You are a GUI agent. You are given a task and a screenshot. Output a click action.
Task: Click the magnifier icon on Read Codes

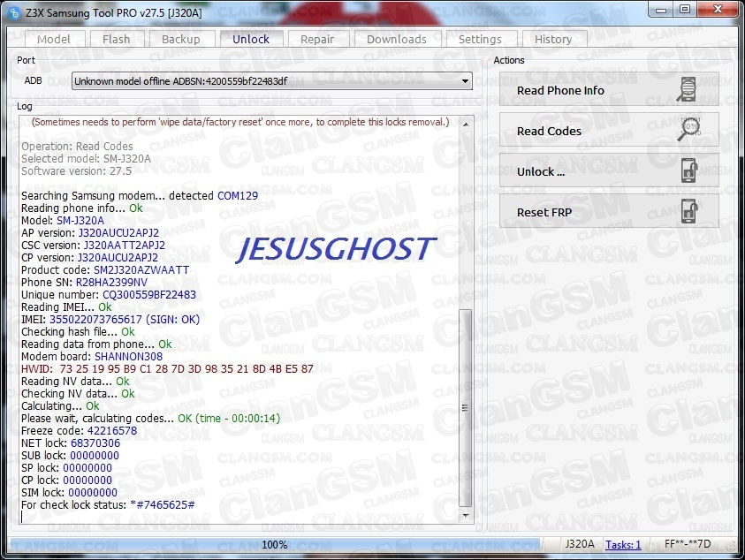[688, 129]
